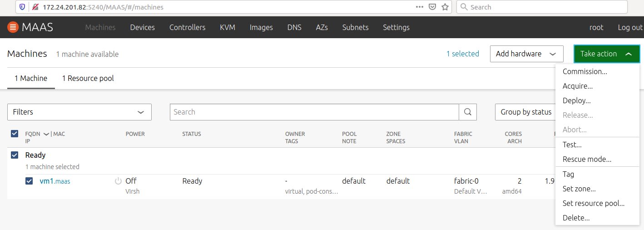Choose Tag in the action menu
The height and width of the screenshot is (230, 644).
tap(597, 174)
